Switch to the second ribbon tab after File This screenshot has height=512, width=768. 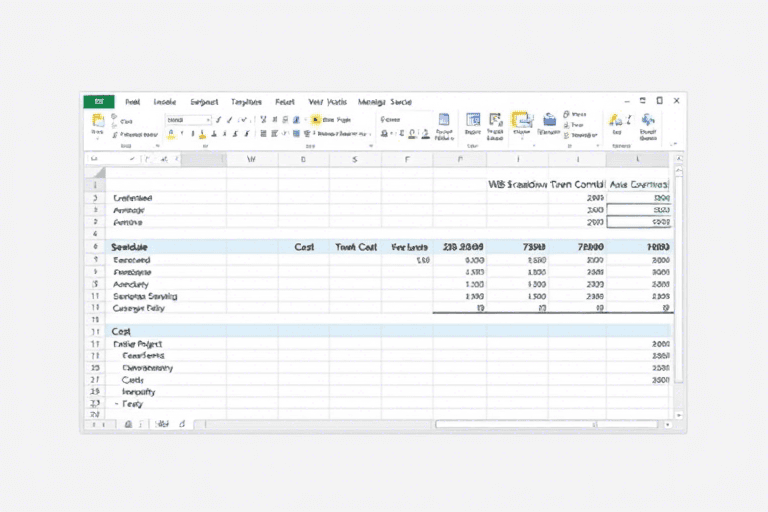166,102
